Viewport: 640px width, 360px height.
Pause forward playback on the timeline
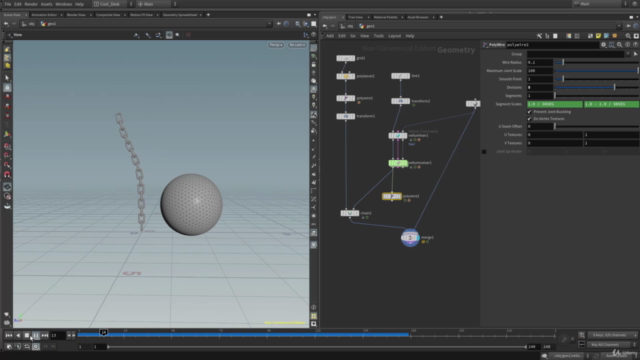36,336
